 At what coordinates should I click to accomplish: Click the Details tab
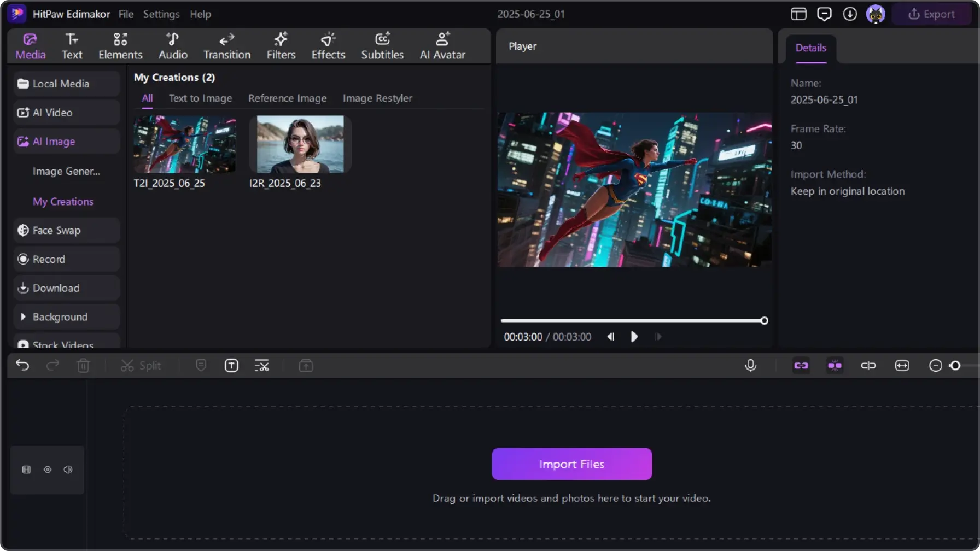pos(810,48)
